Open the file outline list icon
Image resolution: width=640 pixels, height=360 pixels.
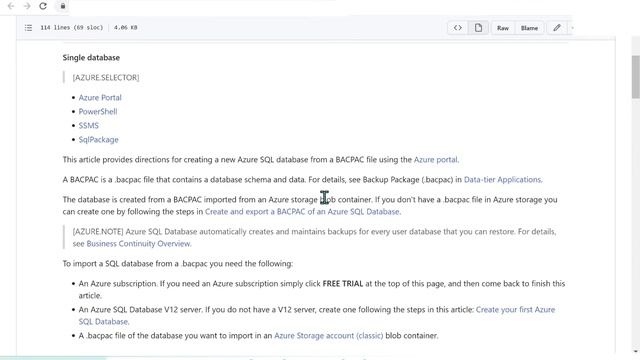pos(28,28)
